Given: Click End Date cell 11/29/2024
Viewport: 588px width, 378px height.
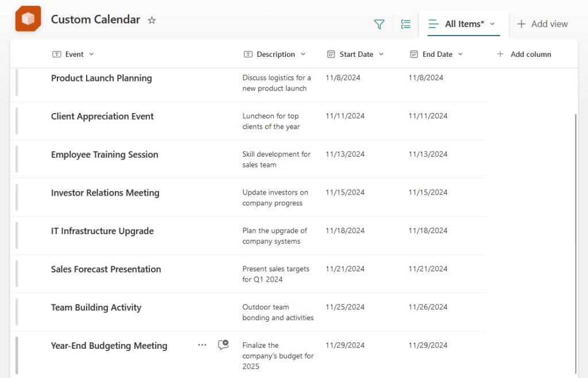Looking at the screenshot, I should coord(428,345).
